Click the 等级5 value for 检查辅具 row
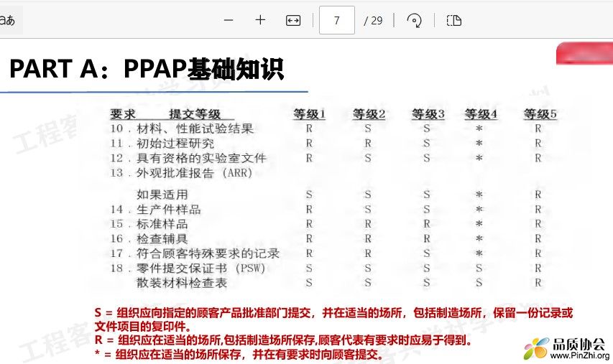This screenshot has width=613, height=364. click(538, 238)
